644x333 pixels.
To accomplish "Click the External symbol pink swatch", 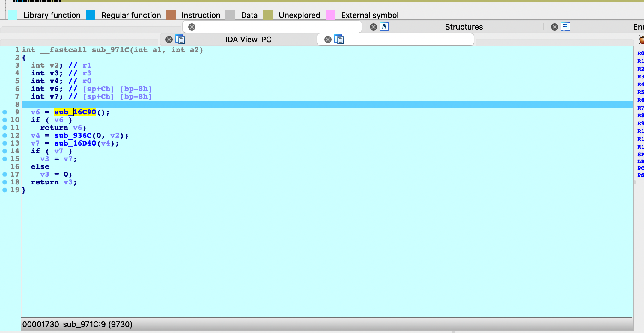I will point(330,15).
